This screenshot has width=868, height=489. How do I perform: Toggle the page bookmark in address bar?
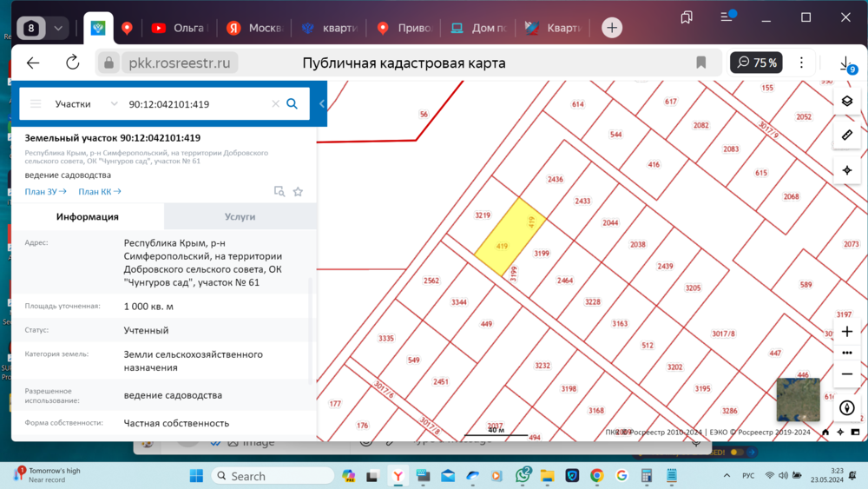(x=701, y=63)
